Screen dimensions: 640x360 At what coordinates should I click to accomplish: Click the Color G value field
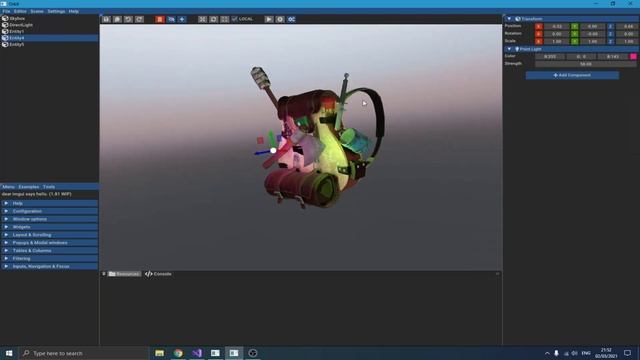pos(581,57)
